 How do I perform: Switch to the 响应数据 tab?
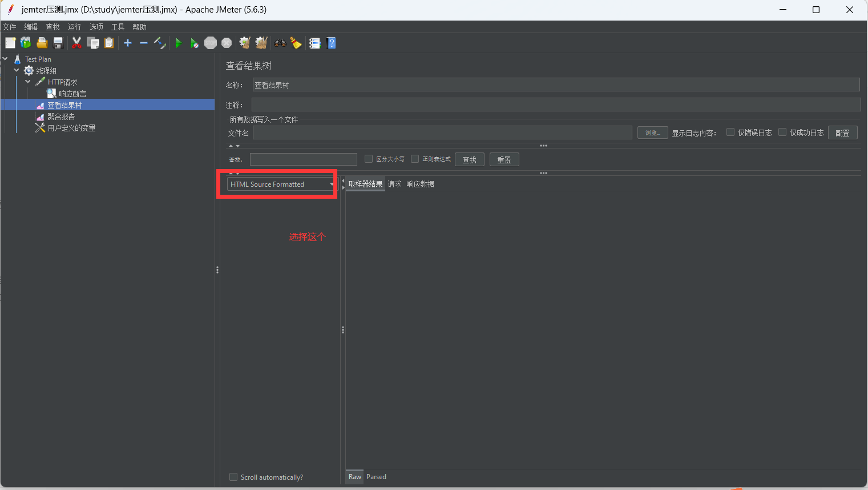[420, 184]
